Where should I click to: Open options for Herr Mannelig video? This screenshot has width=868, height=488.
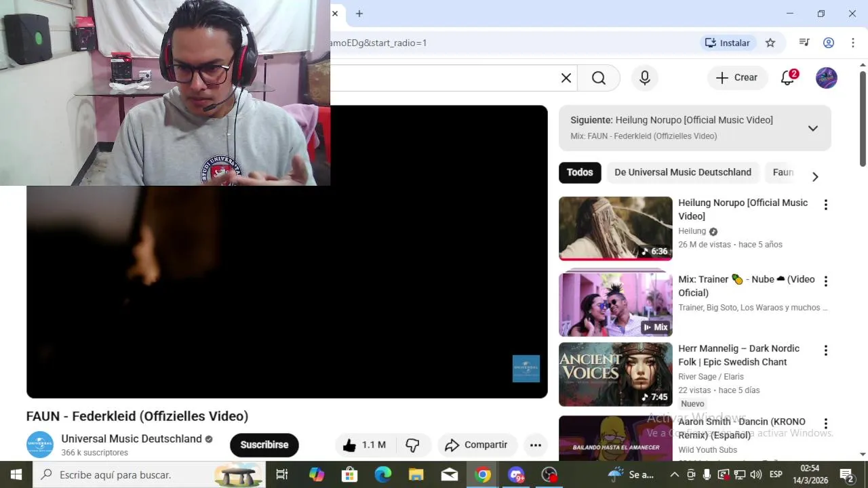(825, 350)
